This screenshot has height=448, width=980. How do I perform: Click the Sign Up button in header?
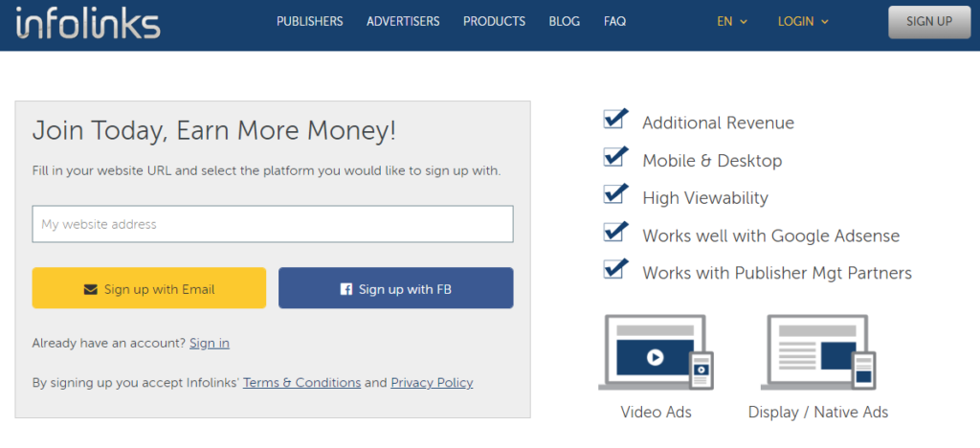point(929,22)
